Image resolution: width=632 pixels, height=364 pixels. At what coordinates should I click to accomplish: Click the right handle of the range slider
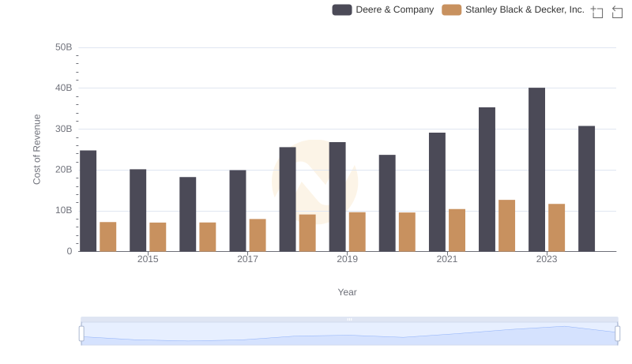[x=617, y=334]
